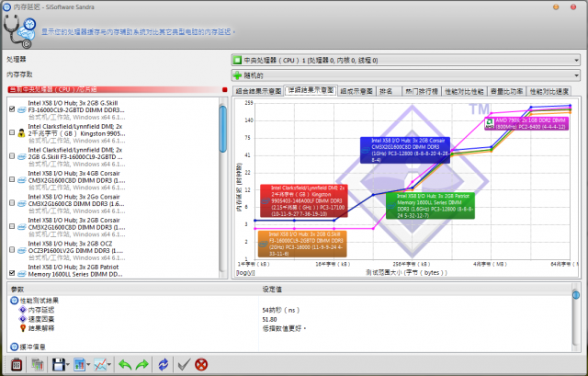Viewport: 588px width, 376px height.
Task: Click the 內存延迟 diamond icon
Action: [x=23, y=310]
